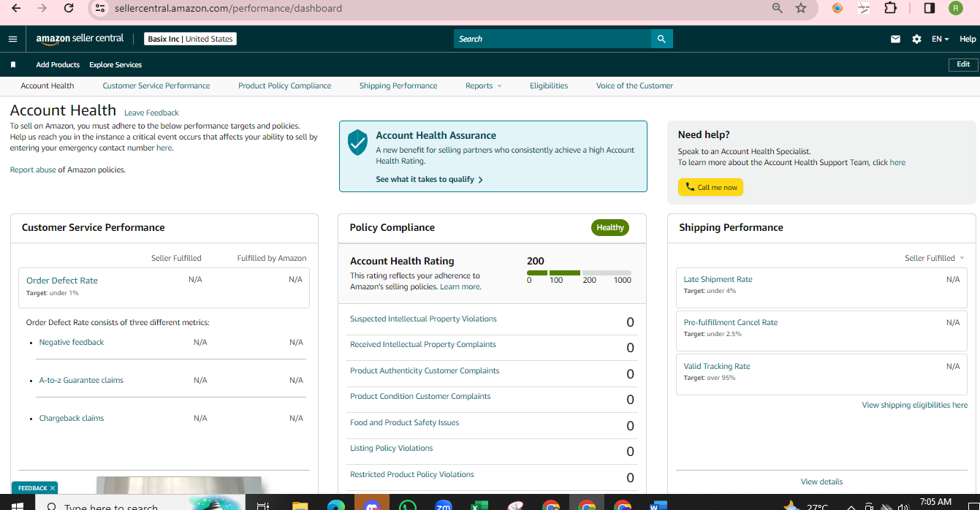The height and width of the screenshot is (510, 980).
Task: Click the Leave Feedback link
Action: (151, 113)
